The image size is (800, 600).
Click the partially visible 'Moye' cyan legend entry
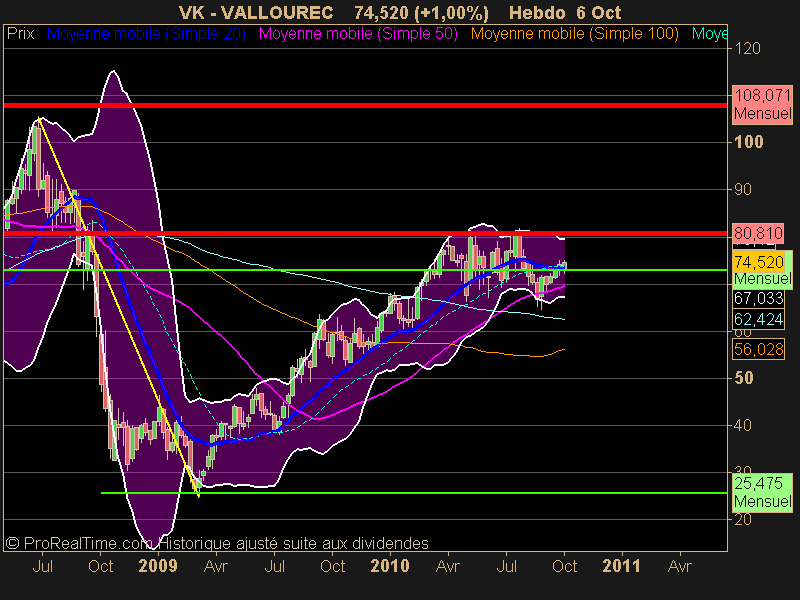click(x=709, y=34)
